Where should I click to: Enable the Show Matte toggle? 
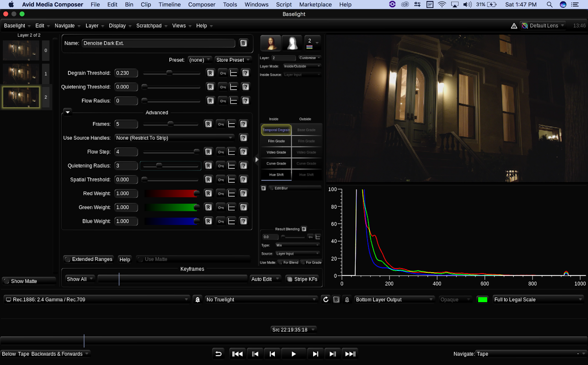[7, 281]
